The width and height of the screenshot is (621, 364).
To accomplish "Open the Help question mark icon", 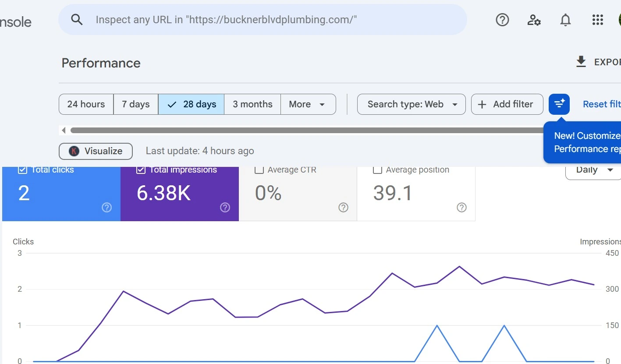I will pyautogui.click(x=502, y=20).
